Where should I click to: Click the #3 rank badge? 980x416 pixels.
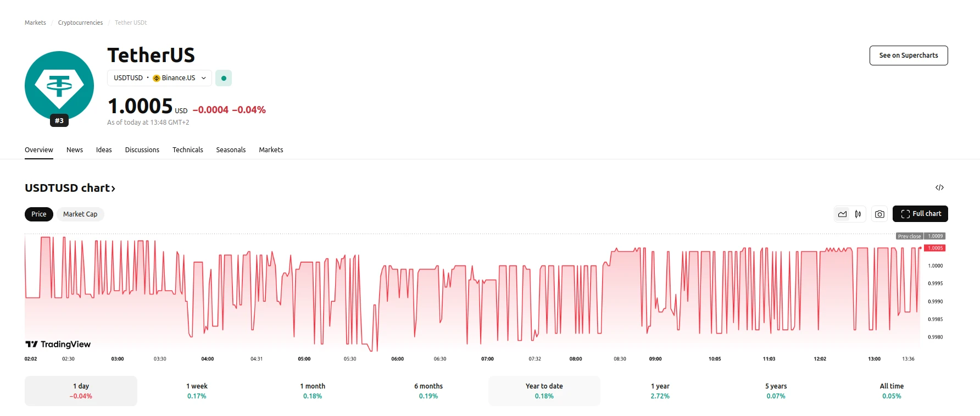(x=59, y=121)
